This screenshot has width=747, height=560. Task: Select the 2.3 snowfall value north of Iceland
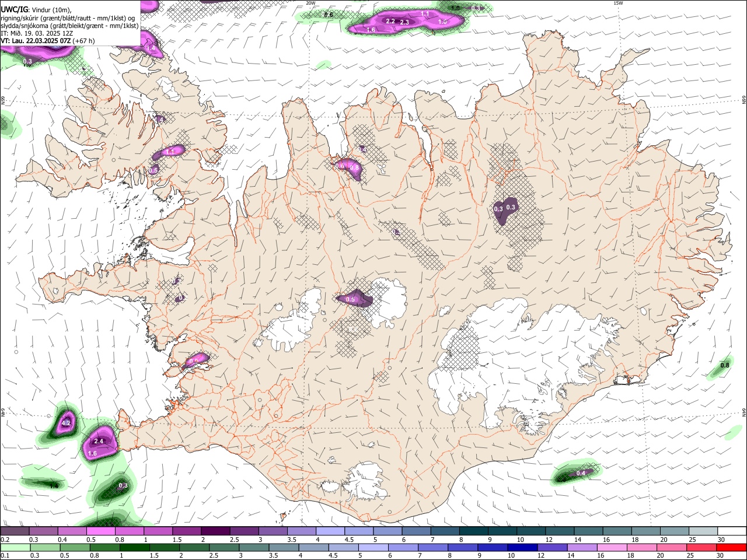pos(404,22)
